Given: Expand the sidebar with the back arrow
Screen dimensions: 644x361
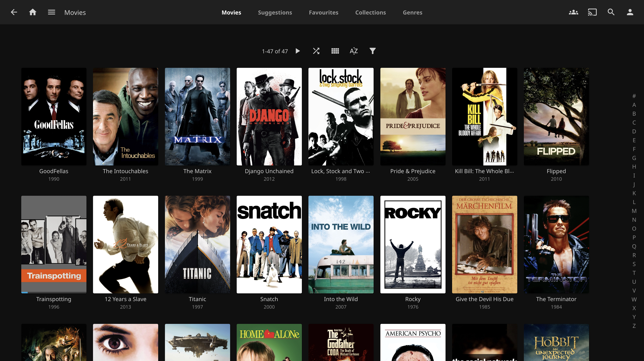Looking at the screenshot, I should pyautogui.click(x=14, y=12).
